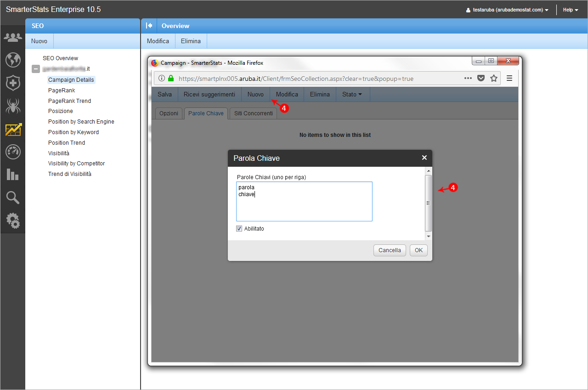Screen dimensions: 588x390
Task: Click the Firefox hamburger menu icon
Action: (x=509, y=78)
